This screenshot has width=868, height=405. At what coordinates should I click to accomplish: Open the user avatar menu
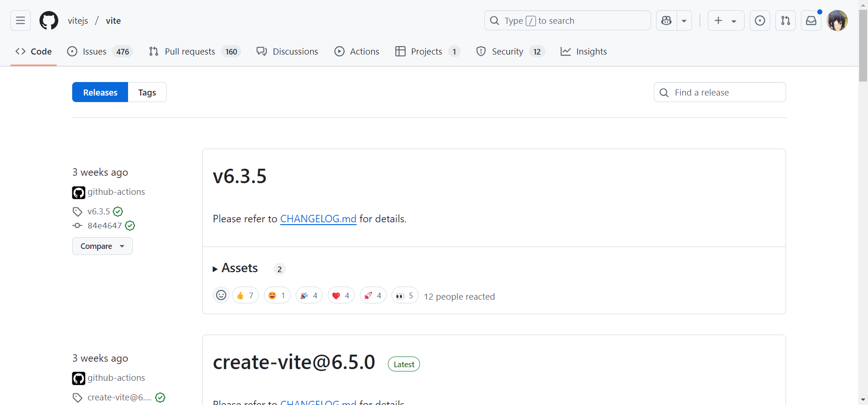click(x=837, y=21)
